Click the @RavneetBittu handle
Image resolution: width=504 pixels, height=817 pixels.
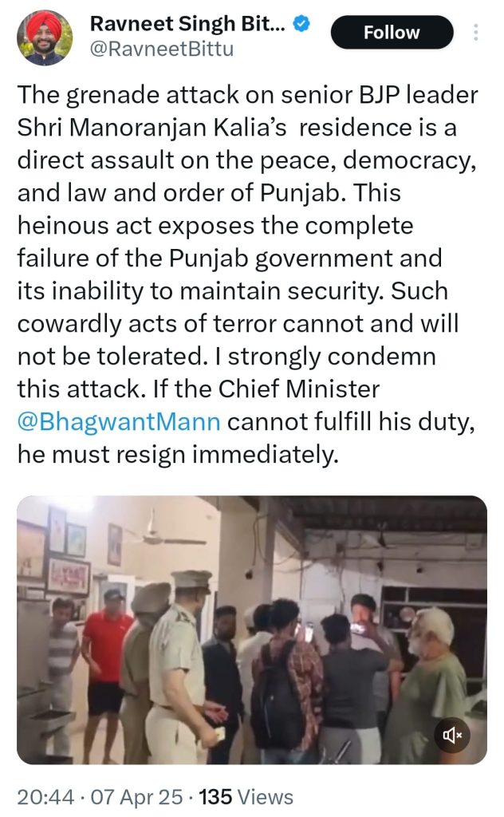pyautogui.click(x=162, y=49)
